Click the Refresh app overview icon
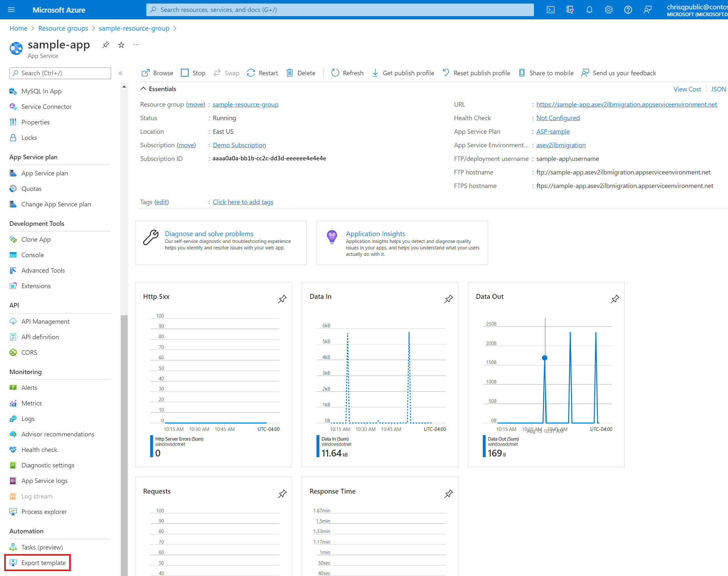 tap(335, 73)
